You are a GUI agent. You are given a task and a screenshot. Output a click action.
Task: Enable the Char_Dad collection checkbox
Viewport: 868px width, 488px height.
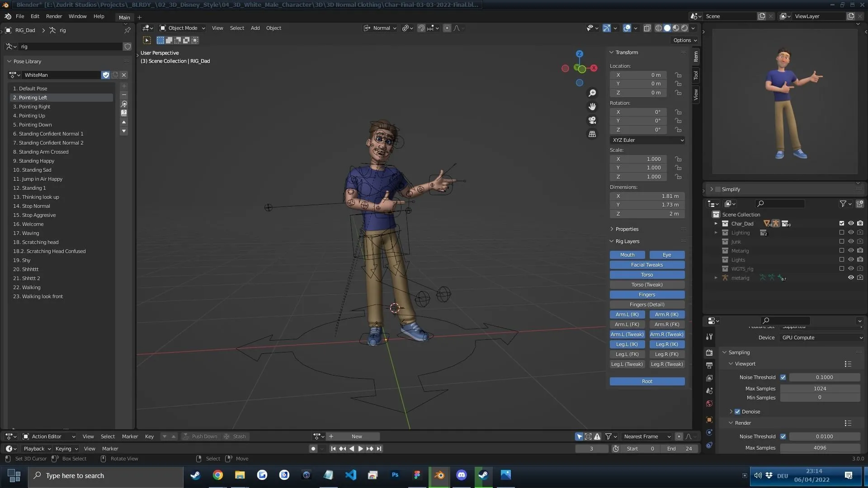(841, 223)
